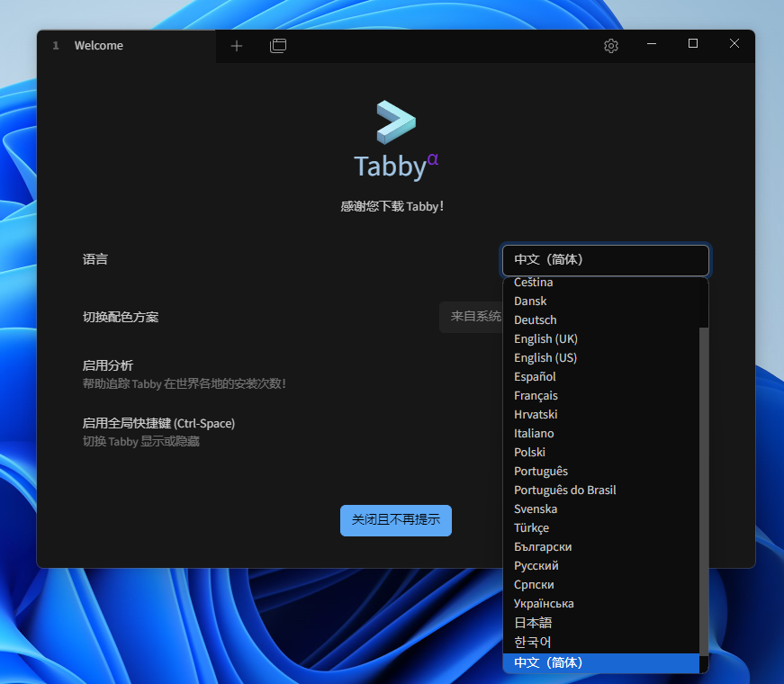
Task: Switch to the Welcome tab
Action: [x=99, y=45]
